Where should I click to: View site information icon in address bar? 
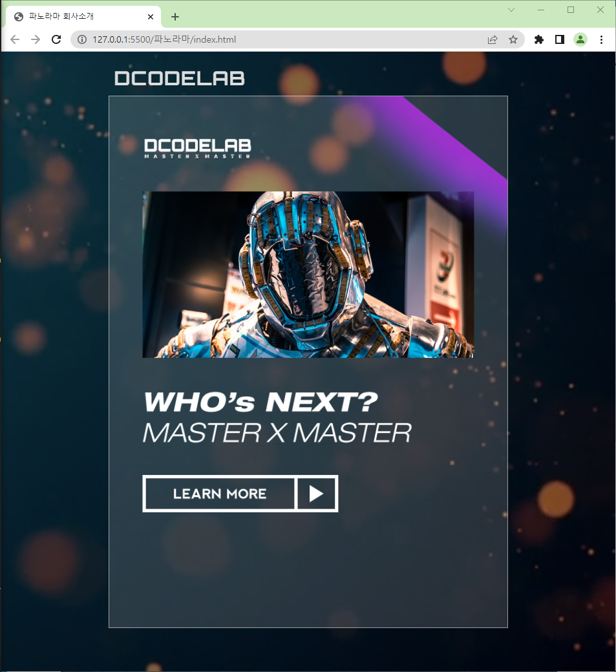[82, 39]
